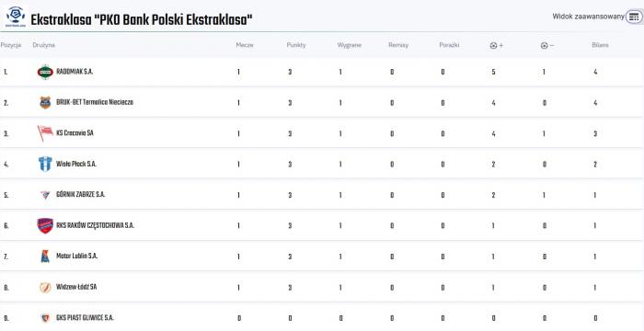Open the RADOMIAK S.A. team link
This screenshot has width=644, height=331.
point(75,72)
